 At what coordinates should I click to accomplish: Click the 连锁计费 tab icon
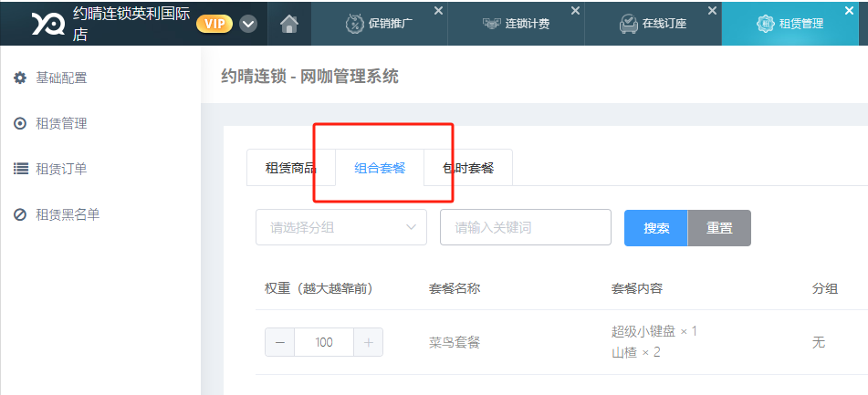click(492, 24)
